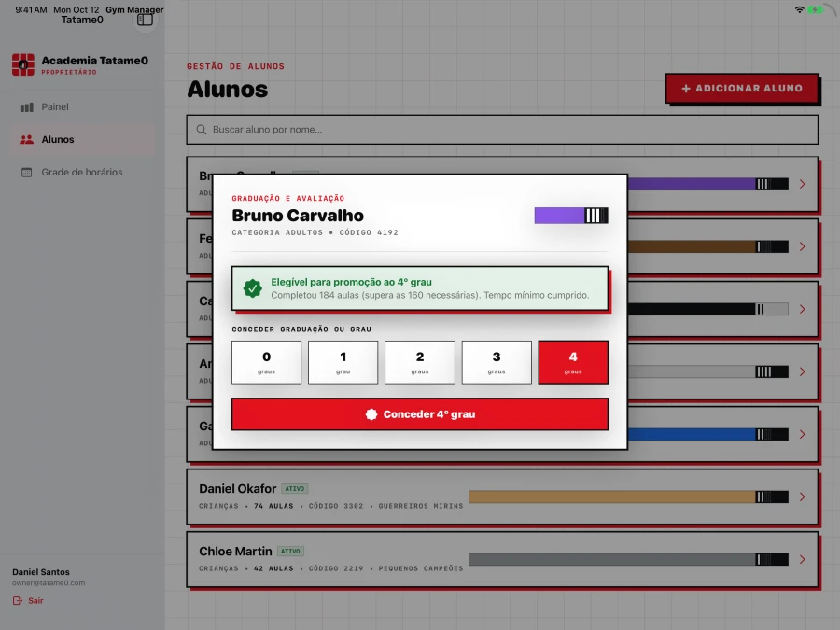Open chevron on the brown belt row
This screenshot has width=840, height=630.
[x=803, y=247]
